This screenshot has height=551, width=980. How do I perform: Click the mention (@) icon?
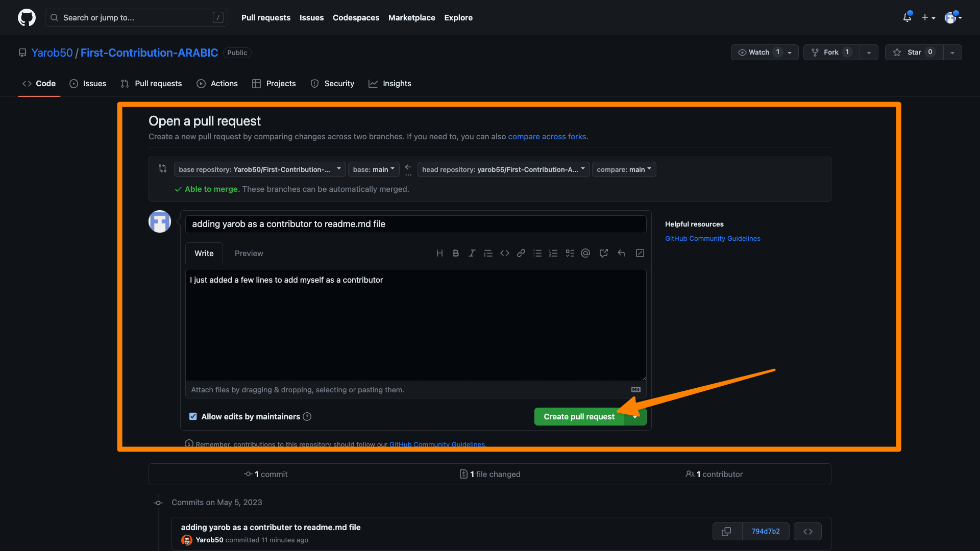pyautogui.click(x=585, y=253)
